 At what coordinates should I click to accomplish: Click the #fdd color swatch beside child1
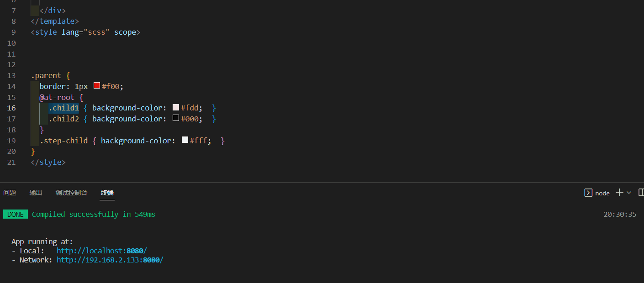tap(175, 107)
